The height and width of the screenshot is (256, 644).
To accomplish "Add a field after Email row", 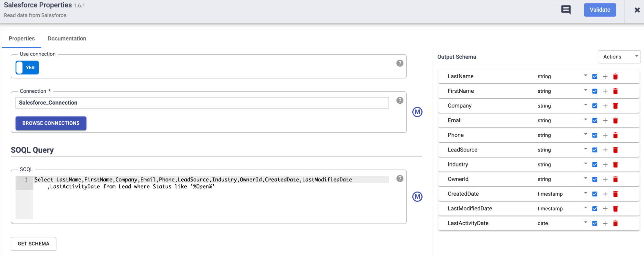I will coord(605,121).
